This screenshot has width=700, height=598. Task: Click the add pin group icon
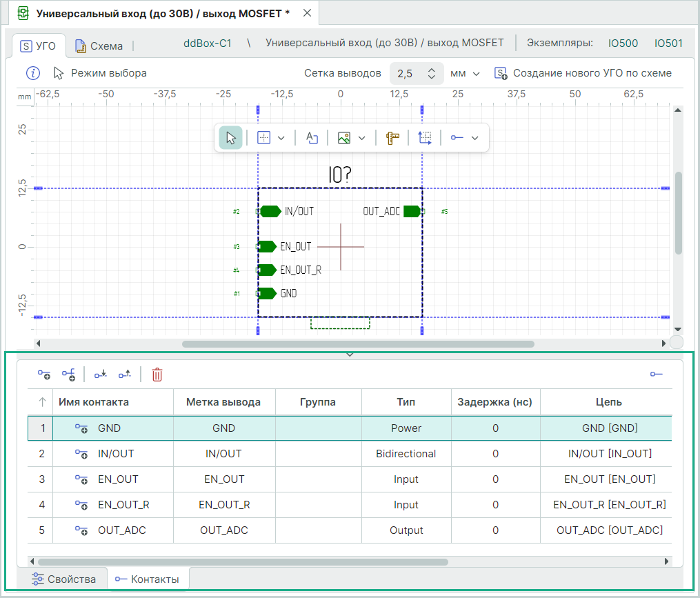[68, 375]
